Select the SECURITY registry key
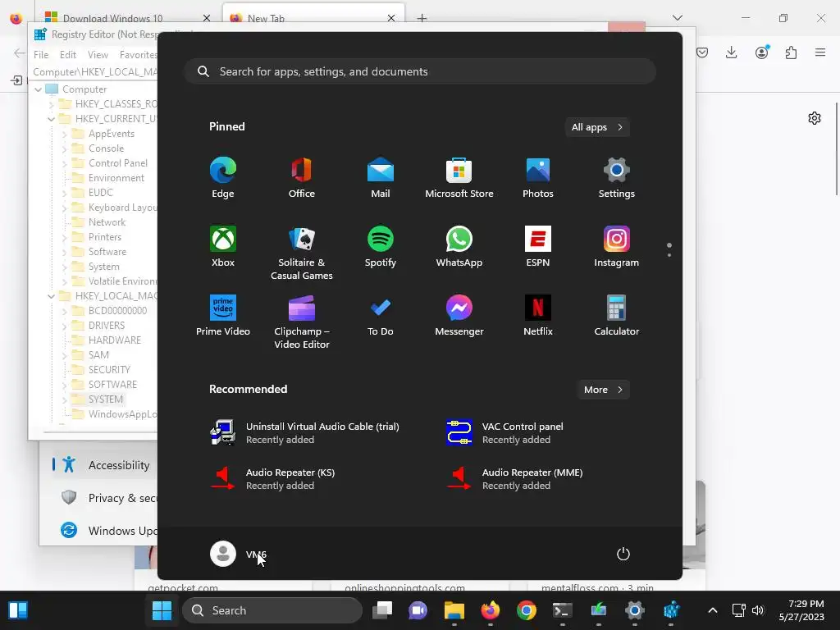 pos(109,370)
